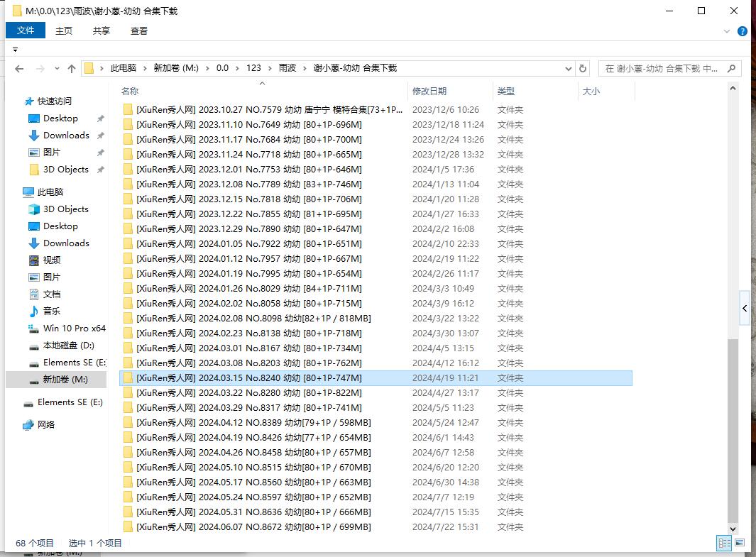Open 视频 folder under This PC
Image resolution: width=756 pixels, height=557 pixels.
click(52, 260)
